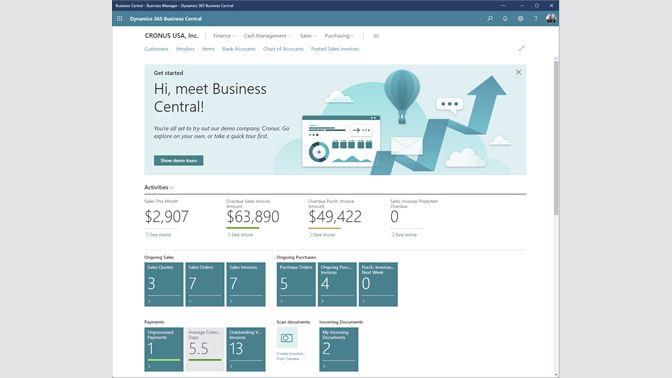The width and height of the screenshot is (672, 378).
Task: See more under Sales Invoices Predicted Overdue
Action: [x=404, y=235]
